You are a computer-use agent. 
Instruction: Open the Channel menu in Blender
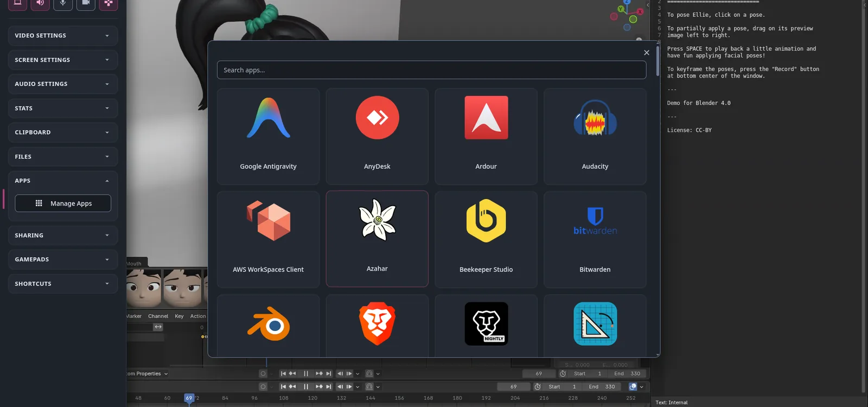[x=158, y=316]
